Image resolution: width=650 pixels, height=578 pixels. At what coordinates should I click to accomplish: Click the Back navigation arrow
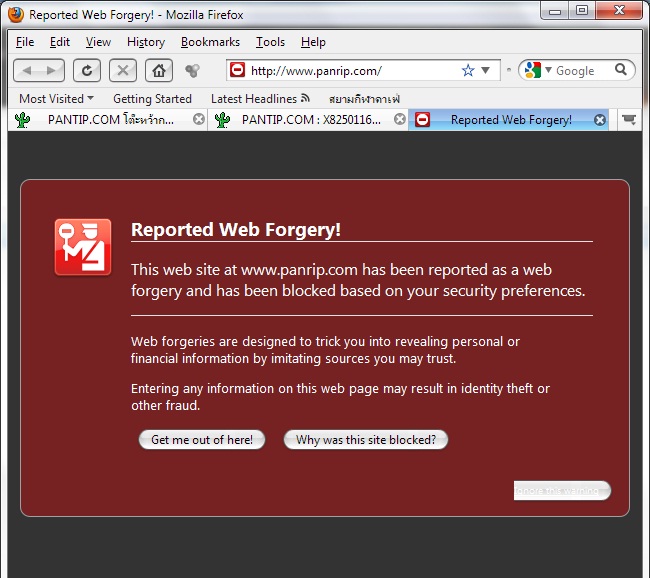tap(27, 70)
